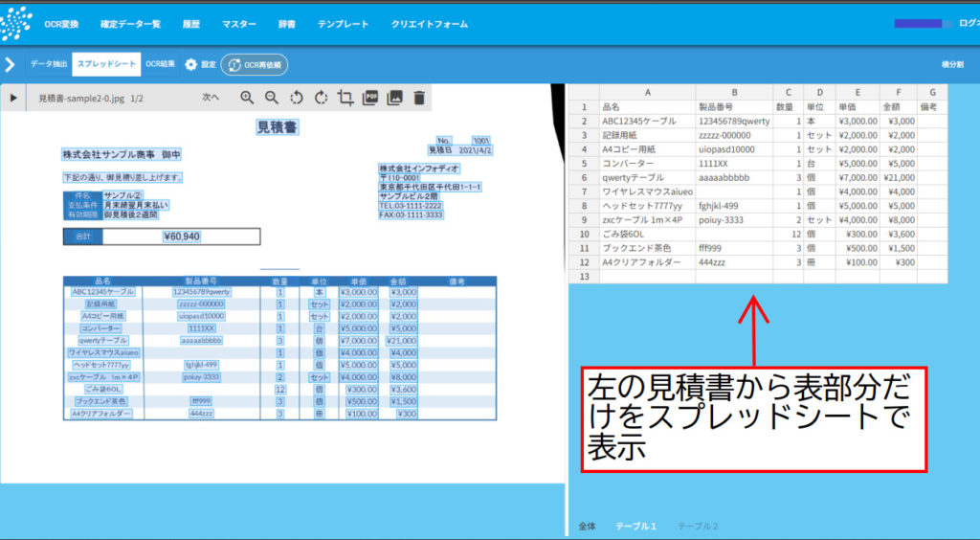Open the 設定 gear settings
The width and height of the screenshot is (980, 540).
200,64
